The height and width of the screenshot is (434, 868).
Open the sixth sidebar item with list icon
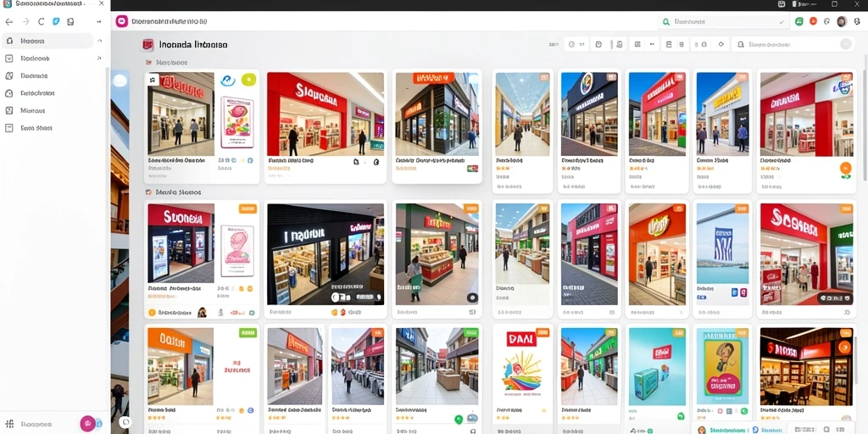(47, 128)
